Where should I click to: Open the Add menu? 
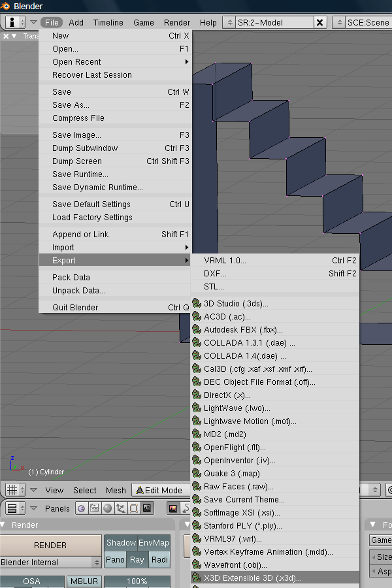(x=76, y=22)
